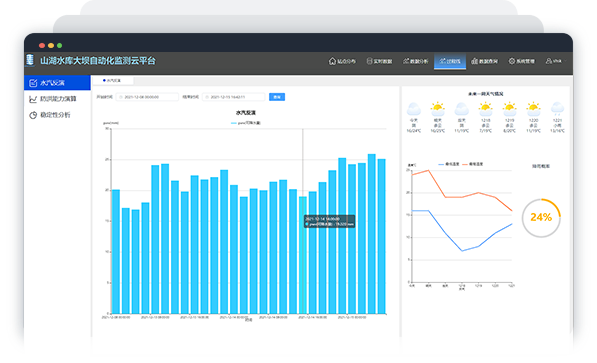
Task: Open the 实时数据 database icon nav item
Action: (379, 61)
